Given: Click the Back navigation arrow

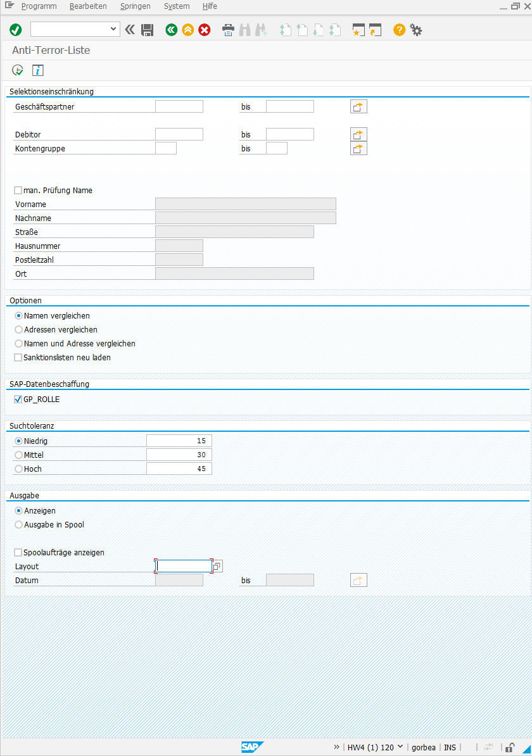Looking at the screenshot, I should pos(171,29).
